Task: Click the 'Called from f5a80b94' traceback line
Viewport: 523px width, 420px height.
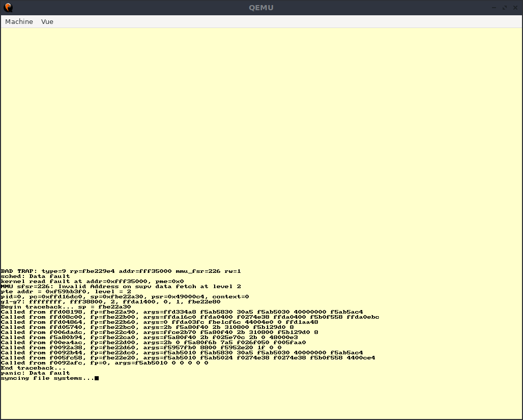Action: [150, 337]
